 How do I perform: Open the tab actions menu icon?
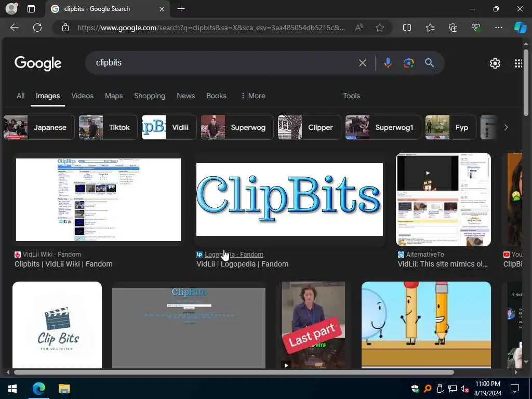pos(31,9)
